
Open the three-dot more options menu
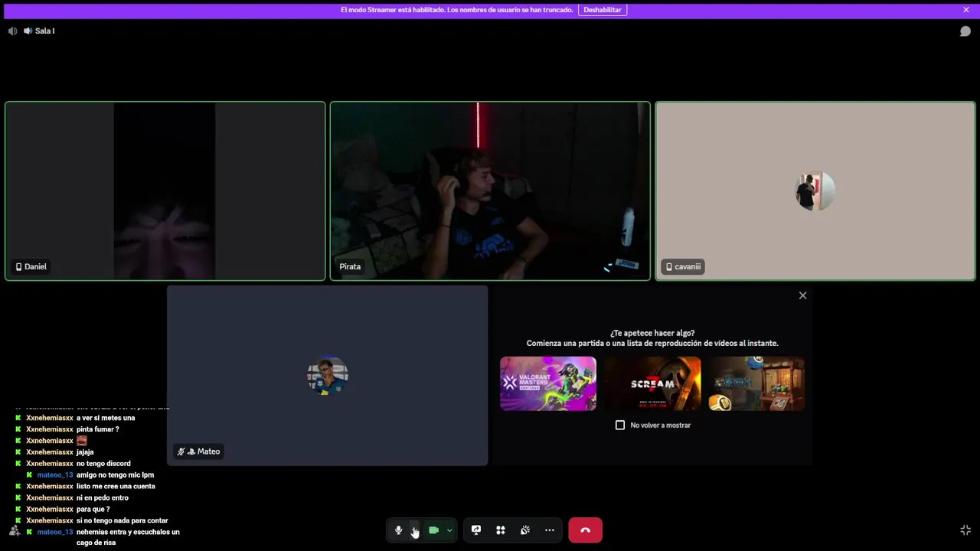coord(550,530)
